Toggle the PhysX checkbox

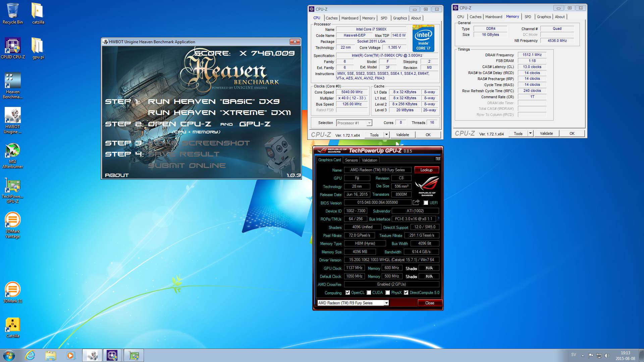click(388, 293)
